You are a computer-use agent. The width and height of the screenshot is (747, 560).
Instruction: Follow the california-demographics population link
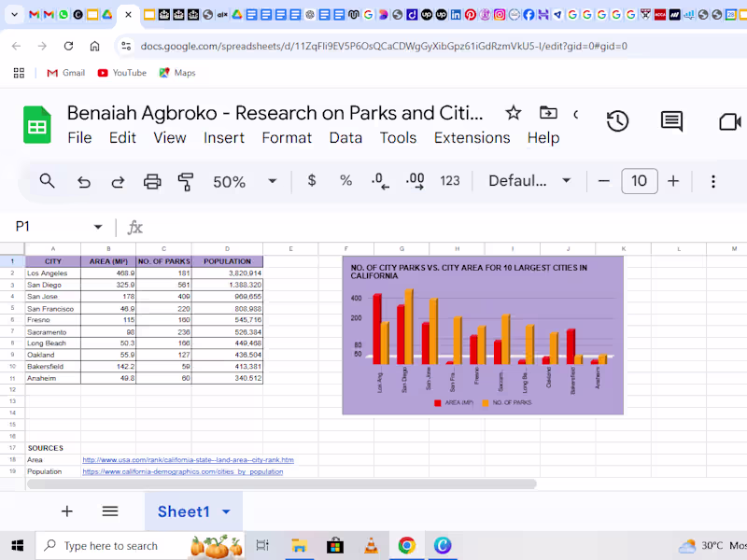point(183,472)
